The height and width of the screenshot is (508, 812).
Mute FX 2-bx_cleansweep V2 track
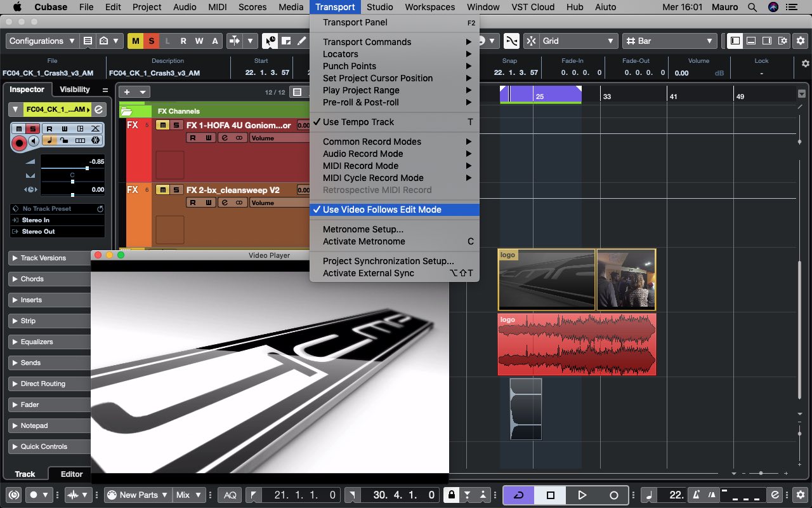(x=162, y=190)
